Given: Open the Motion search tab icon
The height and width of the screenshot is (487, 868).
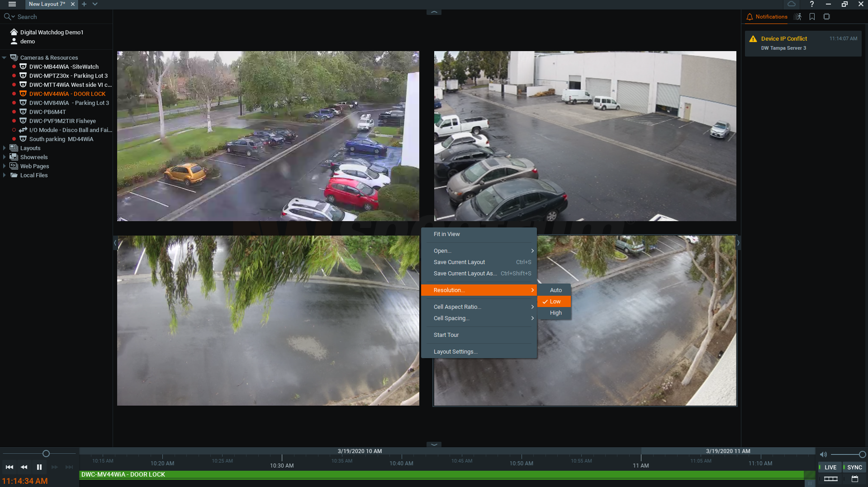Looking at the screenshot, I should tap(798, 17).
